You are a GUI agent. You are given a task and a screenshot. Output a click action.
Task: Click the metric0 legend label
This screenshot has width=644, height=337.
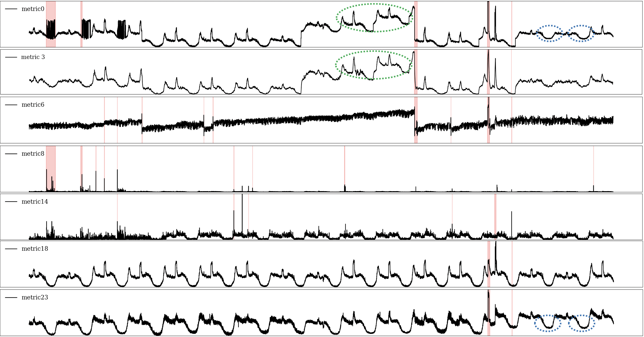pos(33,9)
